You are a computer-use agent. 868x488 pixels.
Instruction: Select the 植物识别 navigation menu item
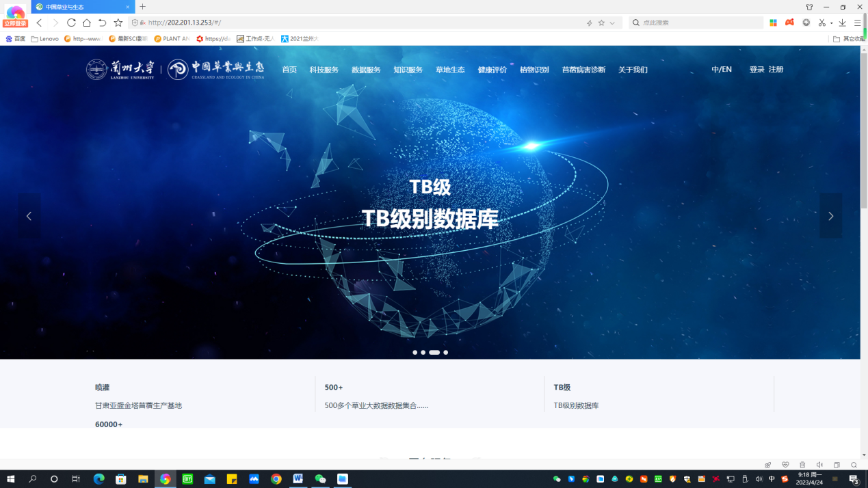click(534, 70)
